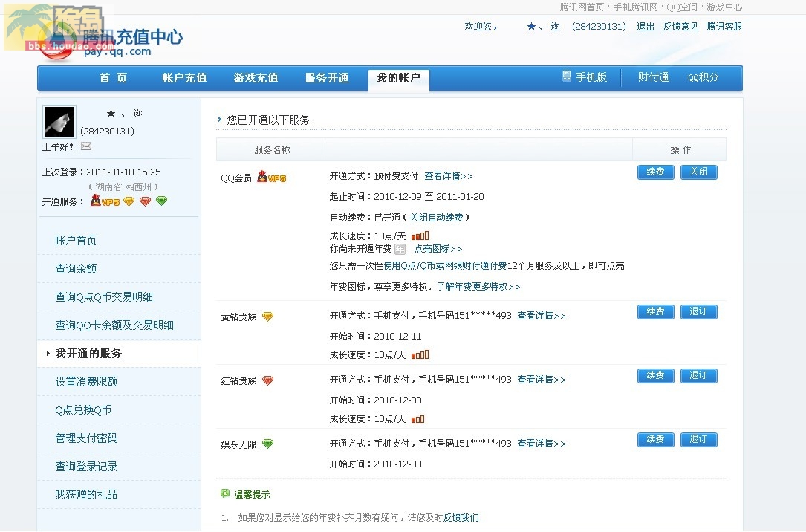Click the 关闭自动续费 link
Screen dimensions: 806x532
436,218
